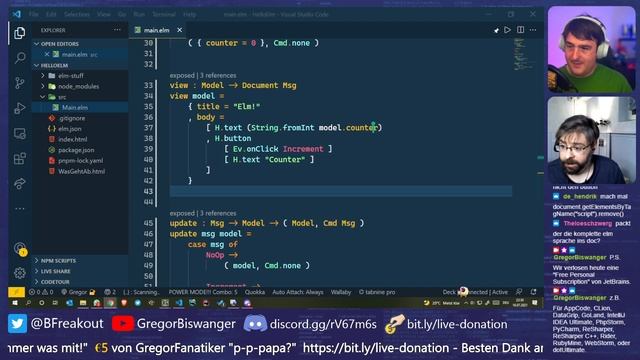
Task: Click the Windows taskbar search icon
Action: 29,303
